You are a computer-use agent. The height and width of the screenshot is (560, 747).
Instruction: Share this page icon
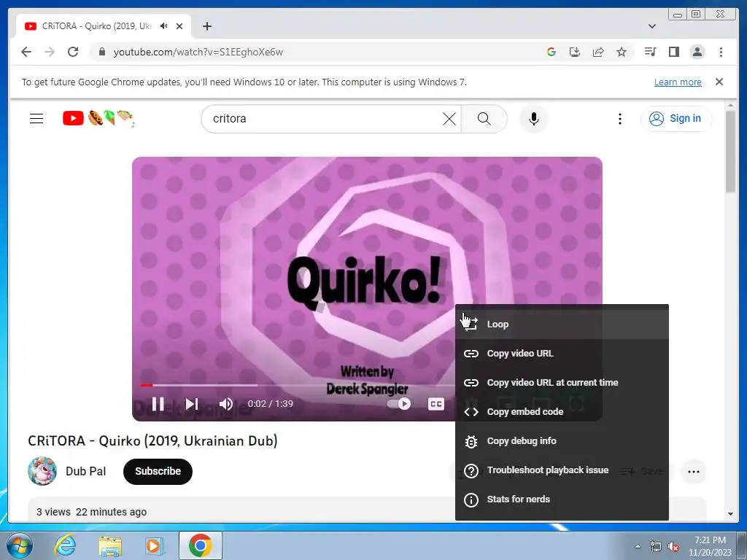[x=598, y=52]
